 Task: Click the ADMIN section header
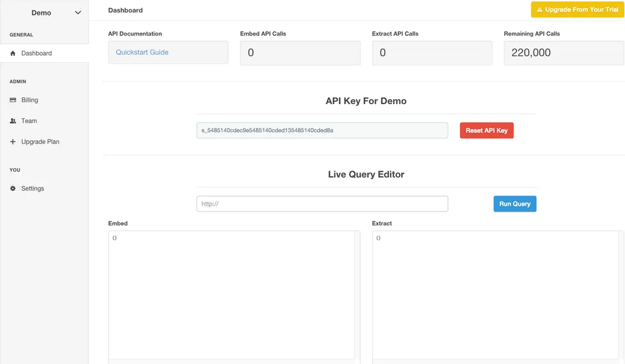point(18,81)
